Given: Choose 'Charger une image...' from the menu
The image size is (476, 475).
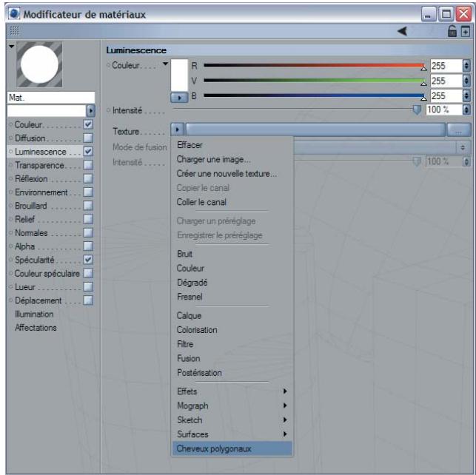Looking at the screenshot, I should click(213, 159).
